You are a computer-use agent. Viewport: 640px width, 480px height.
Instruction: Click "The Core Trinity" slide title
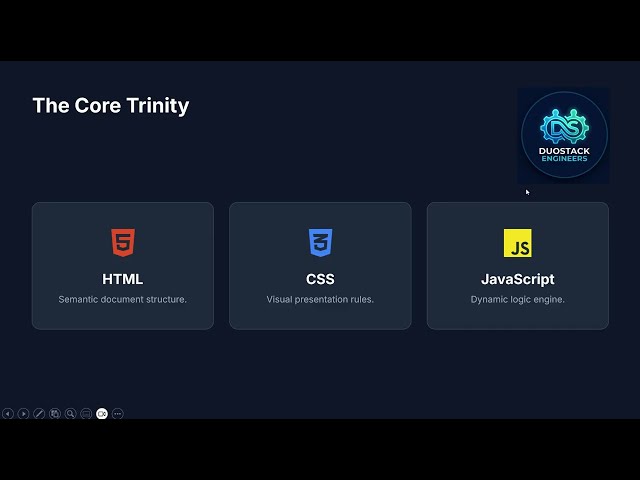[x=111, y=105]
